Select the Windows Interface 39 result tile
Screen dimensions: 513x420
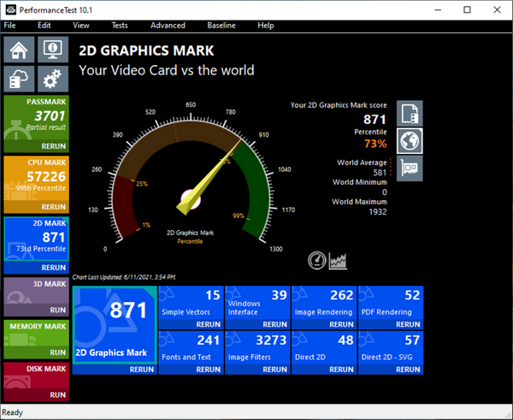coord(257,303)
